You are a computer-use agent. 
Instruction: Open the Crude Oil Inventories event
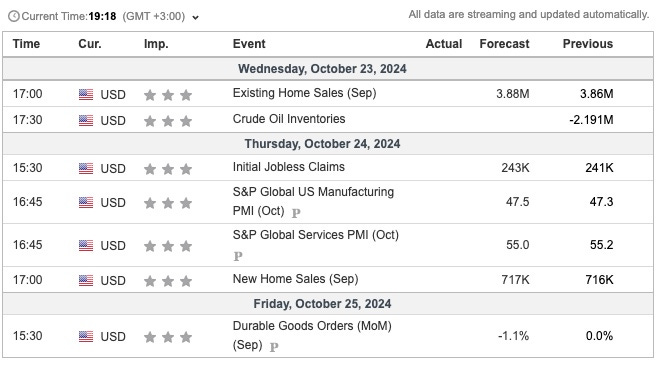pyautogui.click(x=289, y=119)
